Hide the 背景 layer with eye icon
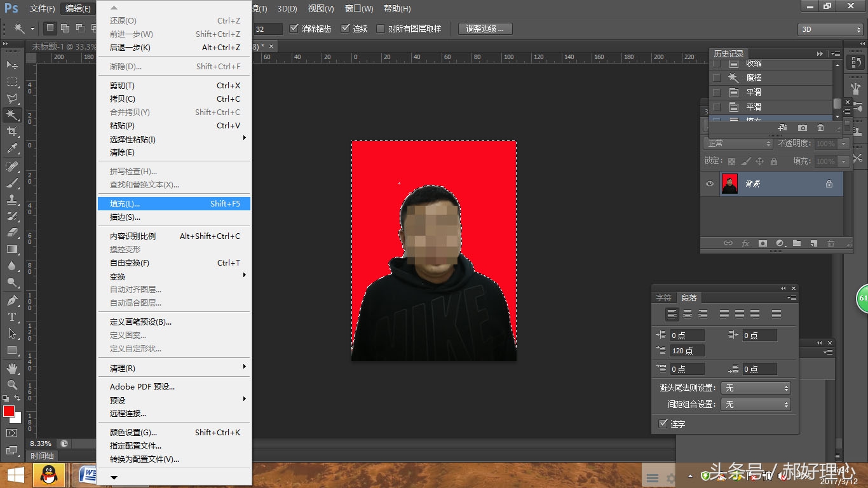This screenshot has width=868, height=488. point(710,184)
